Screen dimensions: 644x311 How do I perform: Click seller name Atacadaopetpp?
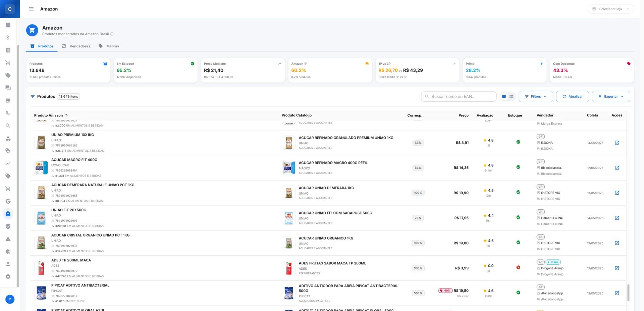[x=552, y=293]
